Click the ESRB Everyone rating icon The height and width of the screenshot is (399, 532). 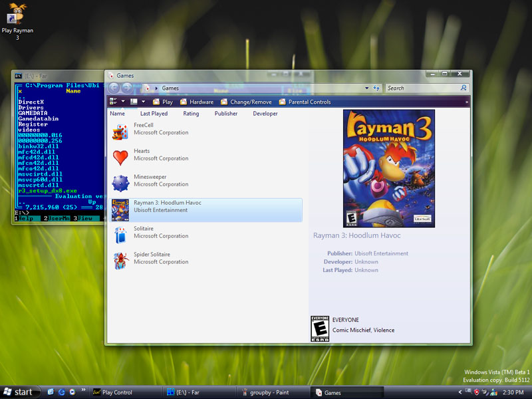(x=320, y=329)
